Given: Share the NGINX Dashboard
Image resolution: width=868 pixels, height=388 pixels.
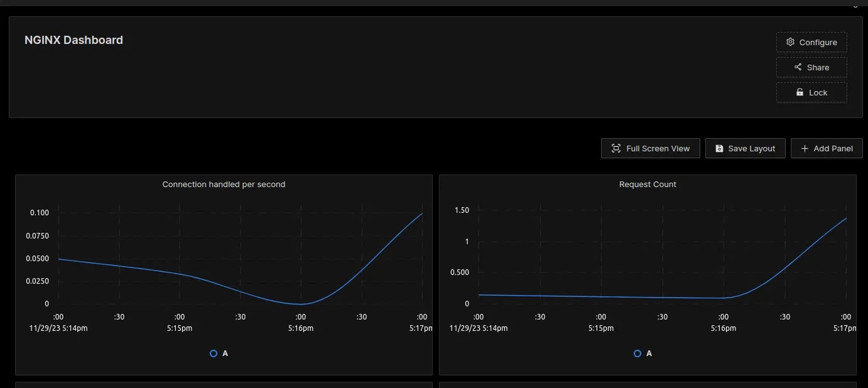Looking at the screenshot, I should (811, 67).
